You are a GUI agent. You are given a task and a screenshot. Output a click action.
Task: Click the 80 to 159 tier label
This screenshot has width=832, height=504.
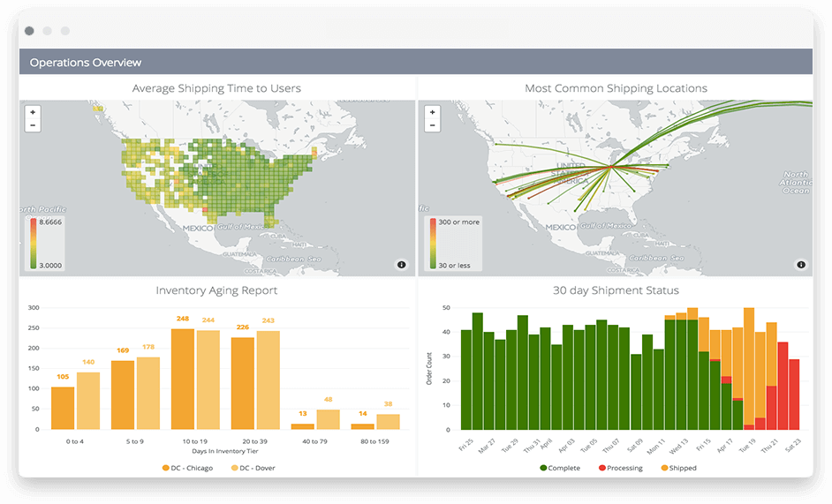(x=374, y=441)
